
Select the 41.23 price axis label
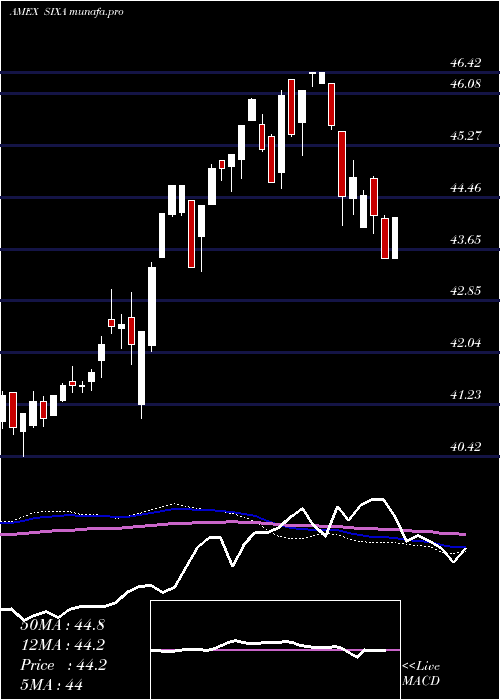click(x=466, y=395)
